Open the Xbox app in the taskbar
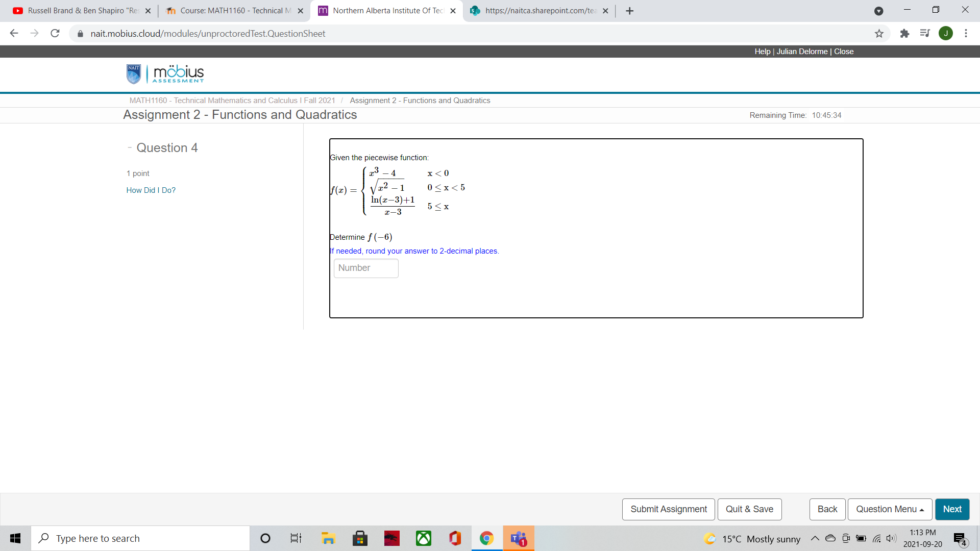The image size is (980, 551). click(x=423, y=538)
